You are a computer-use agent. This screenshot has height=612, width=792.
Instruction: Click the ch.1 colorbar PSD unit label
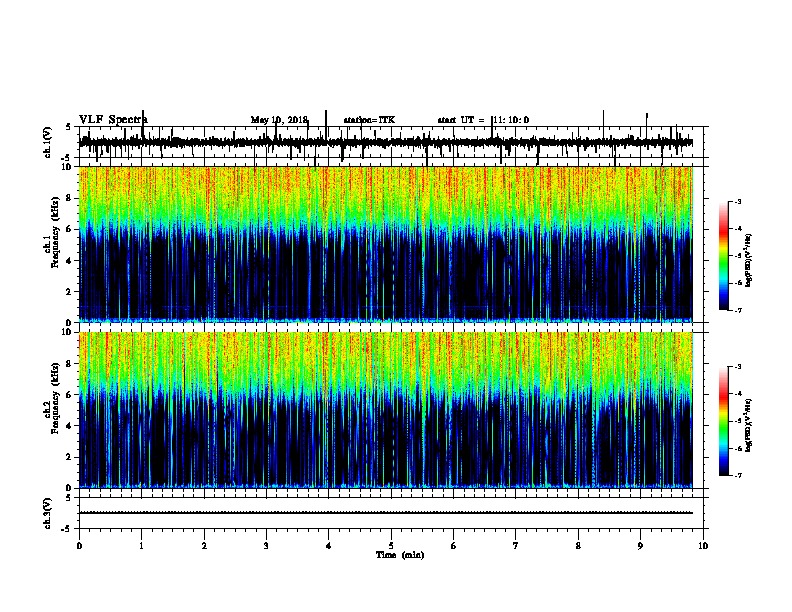[748, 261]
